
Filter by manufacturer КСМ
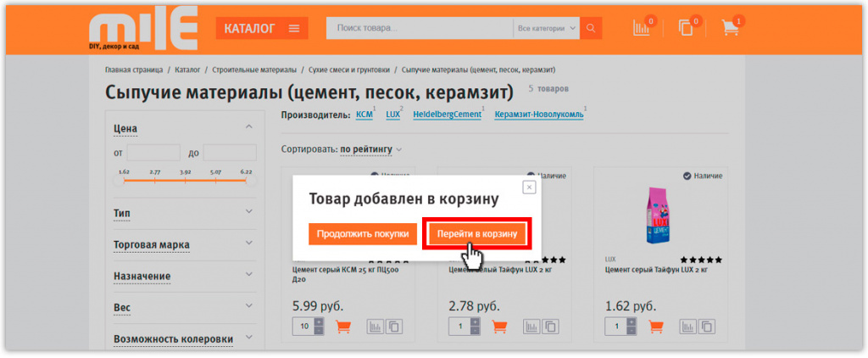(364, 115)
